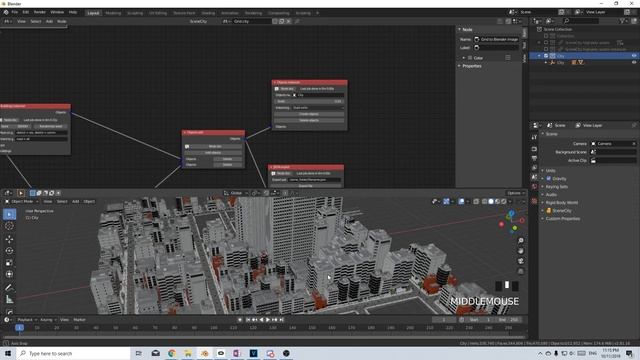
Task: Switch to the Modeling workspace tab
Action: click(x=113, y=13)
